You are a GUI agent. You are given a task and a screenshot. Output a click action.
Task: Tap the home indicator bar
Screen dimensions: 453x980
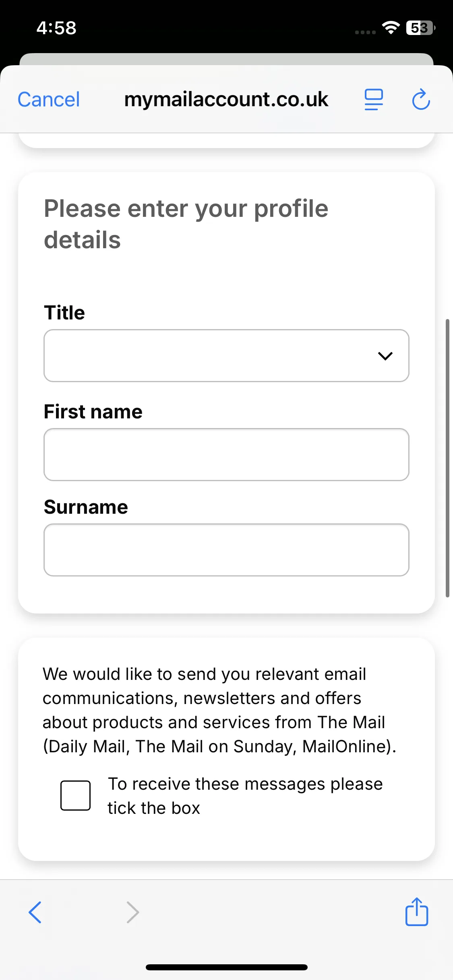[227, 967]
